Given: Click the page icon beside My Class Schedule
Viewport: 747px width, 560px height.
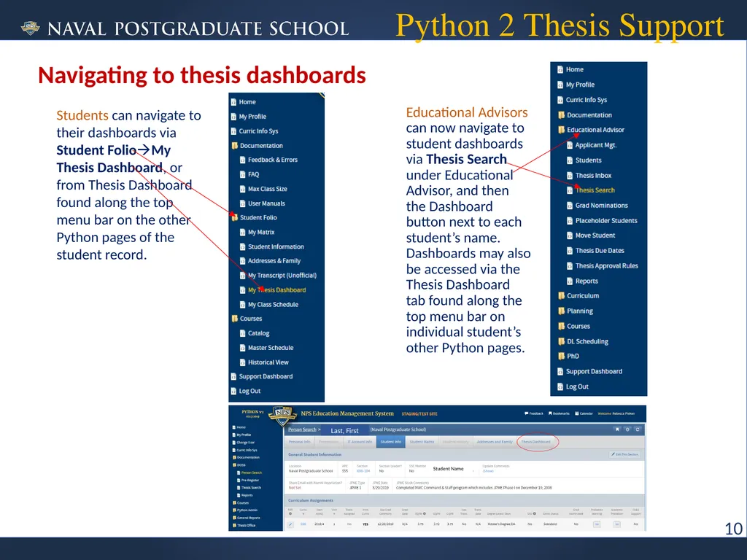Looking at the screenshot, I should pos(242,305).
